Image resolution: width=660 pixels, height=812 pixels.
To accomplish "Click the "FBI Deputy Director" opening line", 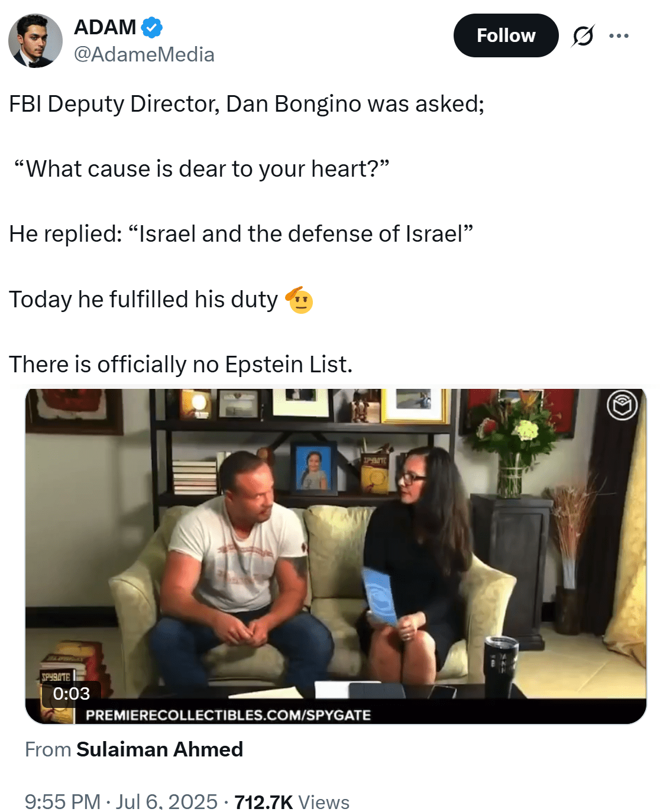I will pyautogui.click(x=247, y=104).
